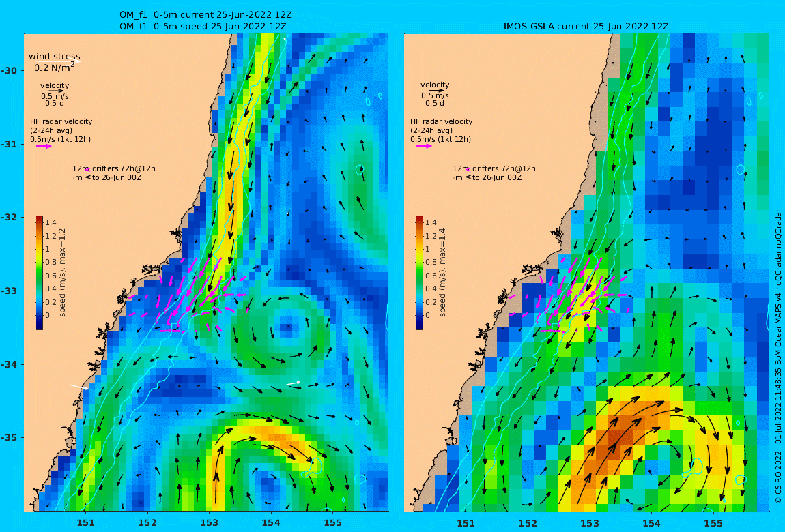Click the '-34' latitude axis label
This screenshot has height=532, width=785.
coord(9,364)
